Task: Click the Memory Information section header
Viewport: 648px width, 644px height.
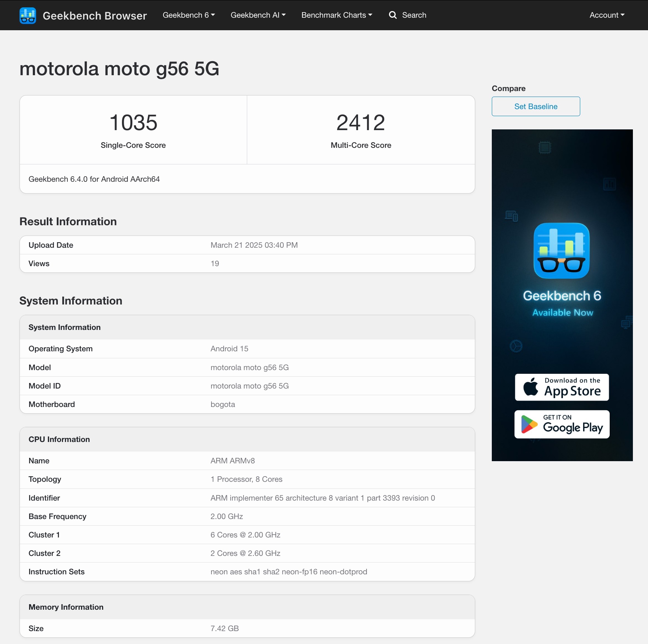Action: [66, 607]
